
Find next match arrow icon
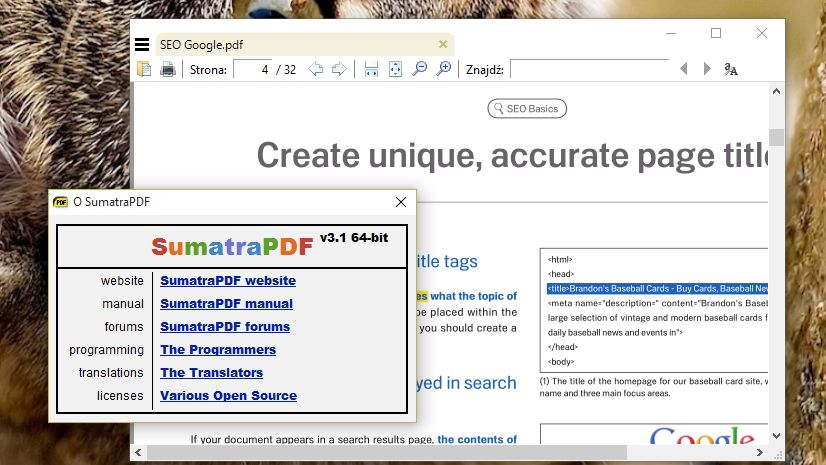(707, 68)
